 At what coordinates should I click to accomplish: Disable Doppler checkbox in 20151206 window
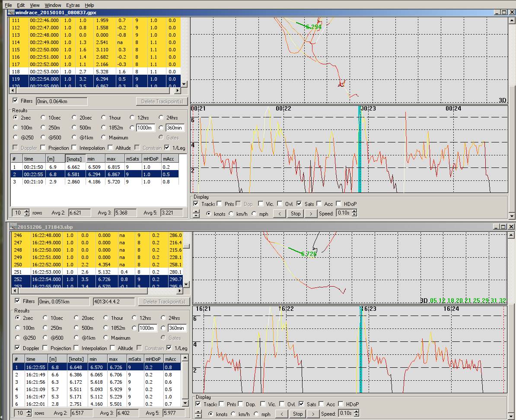tap(17, 348)
